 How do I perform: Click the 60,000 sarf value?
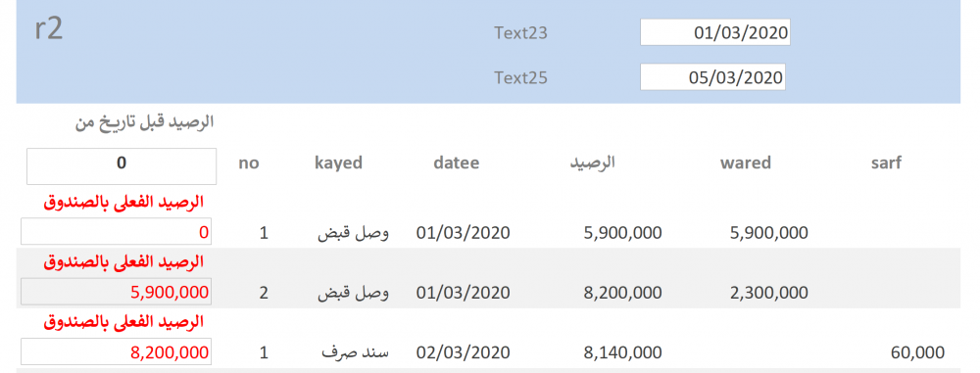917,353
